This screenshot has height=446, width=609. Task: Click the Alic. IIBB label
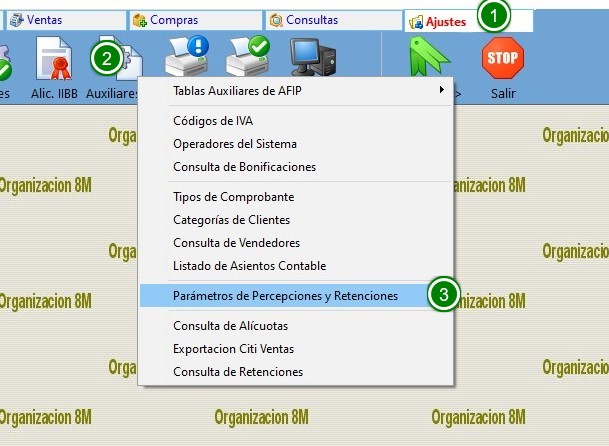(54, 93)
